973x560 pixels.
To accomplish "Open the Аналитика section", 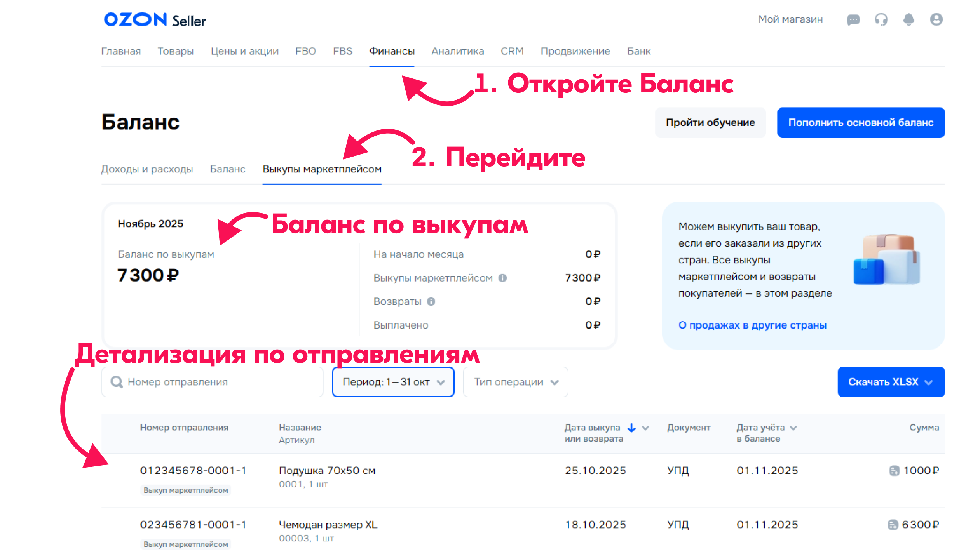I will (x=457, y=51).
